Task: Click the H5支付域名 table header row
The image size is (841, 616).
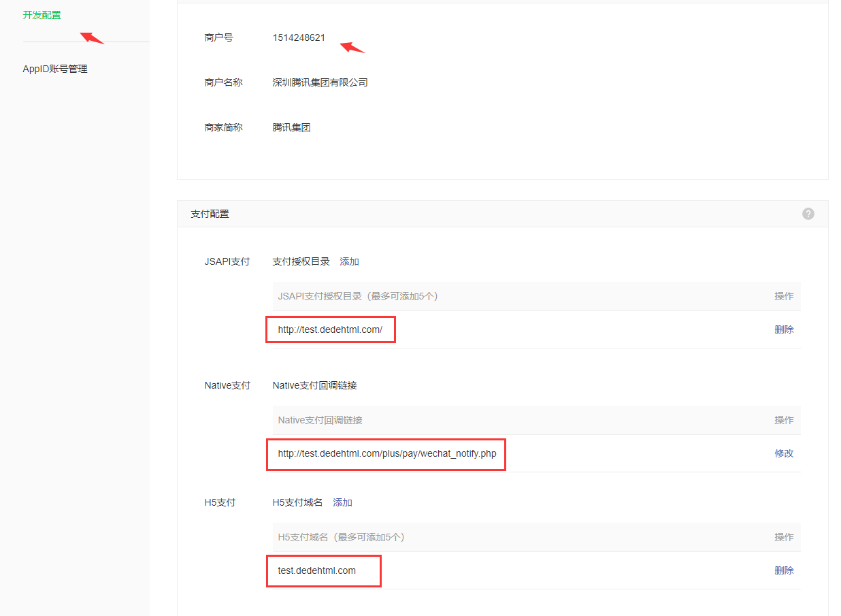Action: coord(342,537)
